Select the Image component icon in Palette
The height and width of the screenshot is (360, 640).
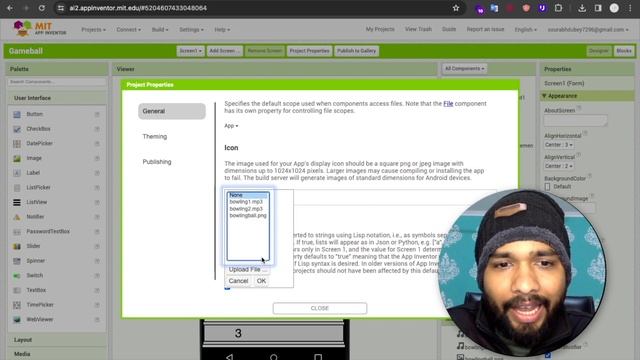[17, 158]
